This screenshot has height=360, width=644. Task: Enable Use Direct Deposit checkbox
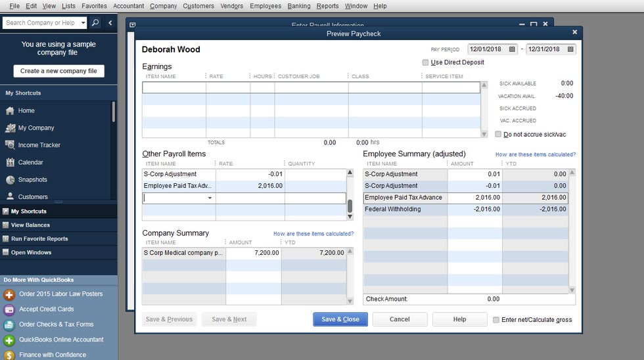(x=426, y=62)
